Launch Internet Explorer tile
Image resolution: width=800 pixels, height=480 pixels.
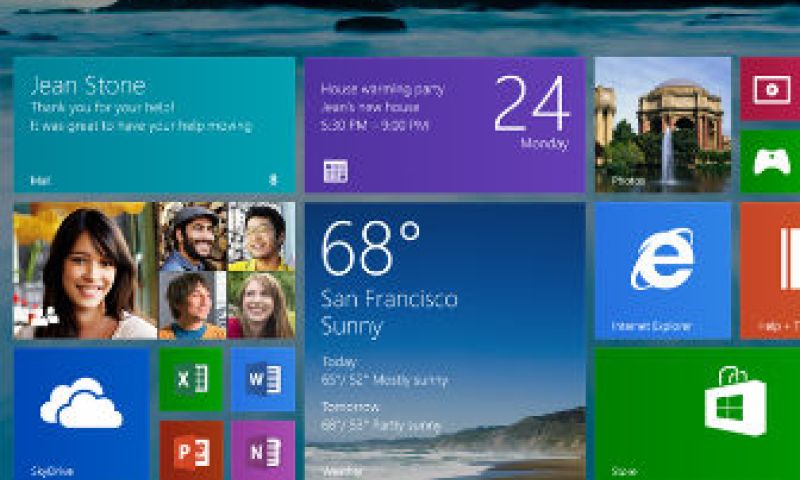click(x=663, y=271)
